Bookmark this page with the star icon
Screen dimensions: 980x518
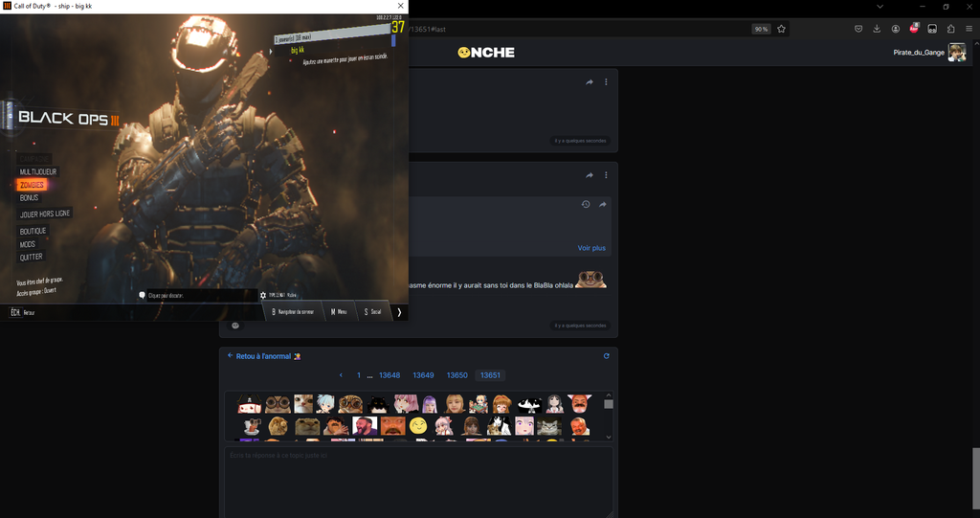[781, 29]
